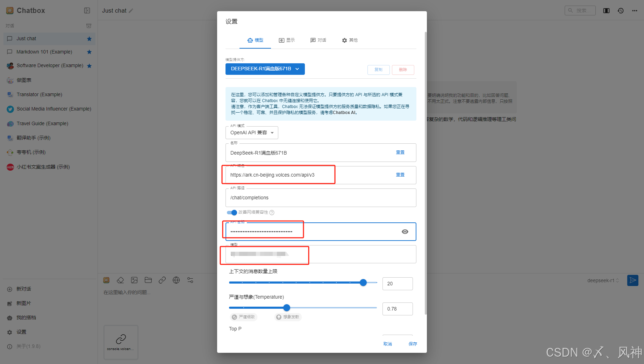Click the search box in top bar
The width and height of the screenshot is (644, 364).
pos(580,10)
